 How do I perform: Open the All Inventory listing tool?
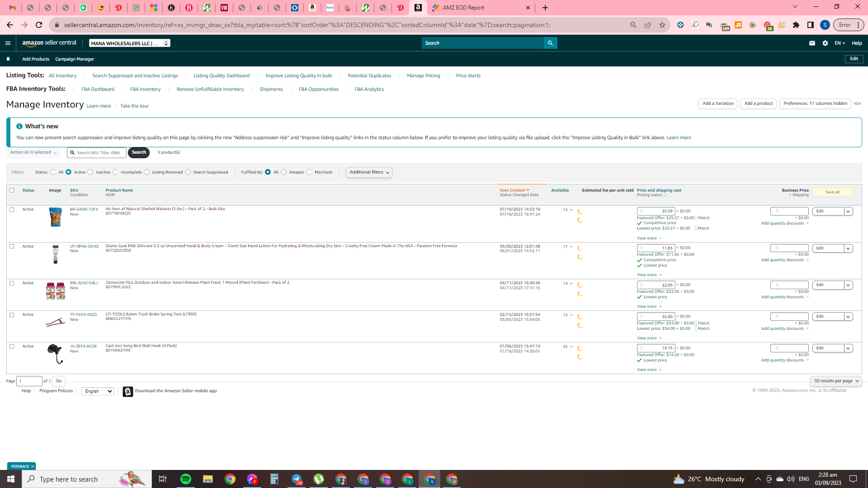[62, 76]
